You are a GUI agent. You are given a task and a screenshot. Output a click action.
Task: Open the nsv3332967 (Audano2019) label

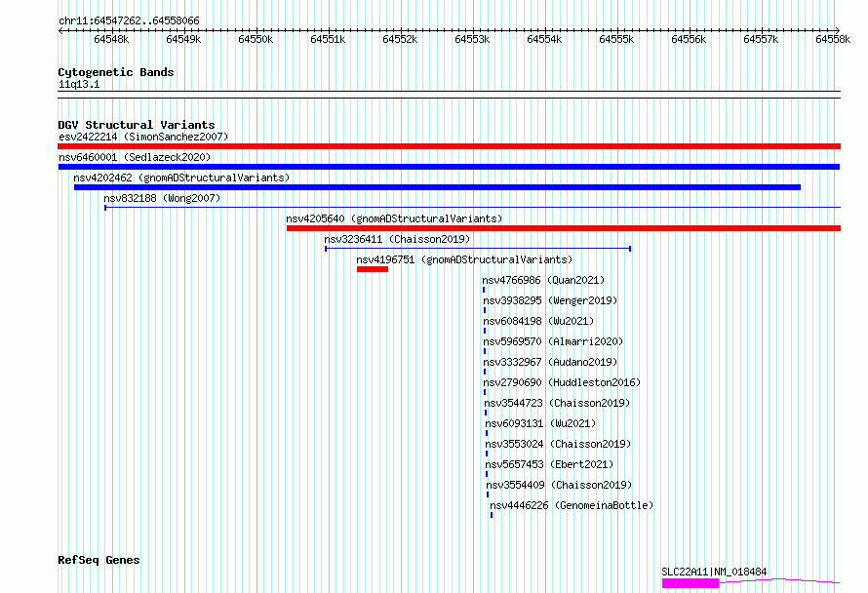click(x=550, y=362)
